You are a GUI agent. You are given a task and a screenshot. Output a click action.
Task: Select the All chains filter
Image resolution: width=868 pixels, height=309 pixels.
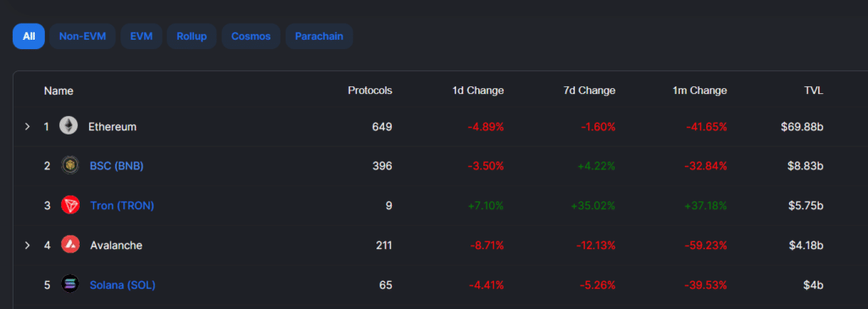point(29,36)
